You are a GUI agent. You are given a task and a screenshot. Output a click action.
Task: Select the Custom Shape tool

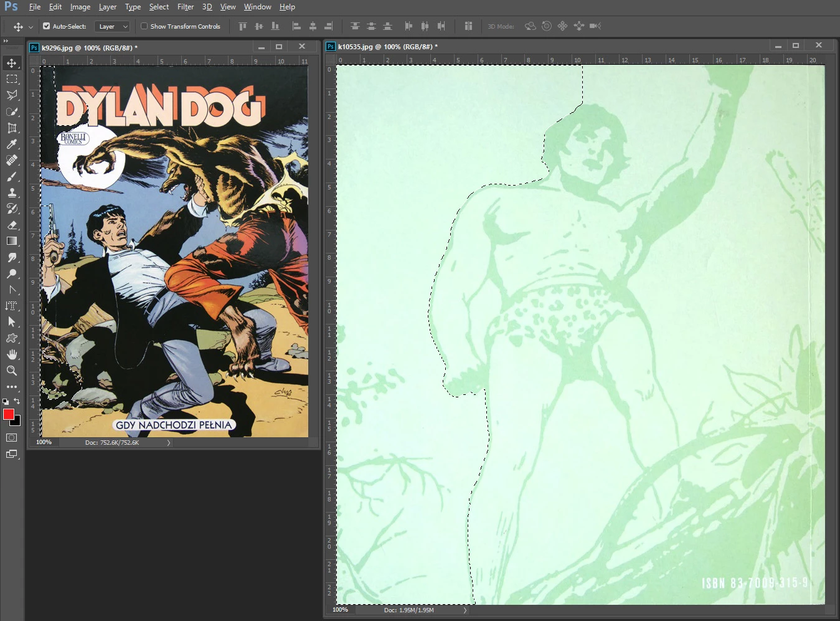[12, 338]
